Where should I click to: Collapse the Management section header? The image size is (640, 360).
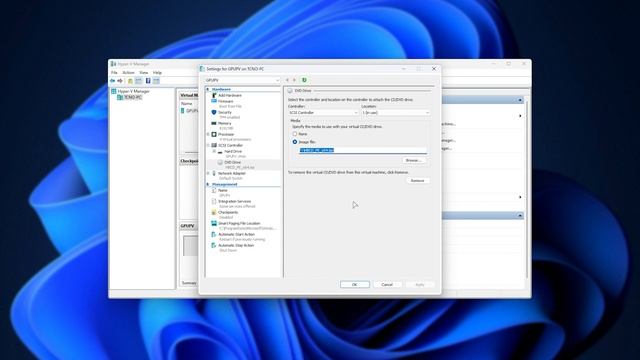click(208, 184)
